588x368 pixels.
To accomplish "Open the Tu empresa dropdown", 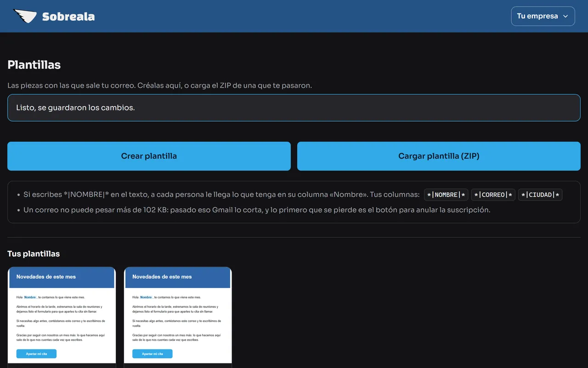I will 543,16.
